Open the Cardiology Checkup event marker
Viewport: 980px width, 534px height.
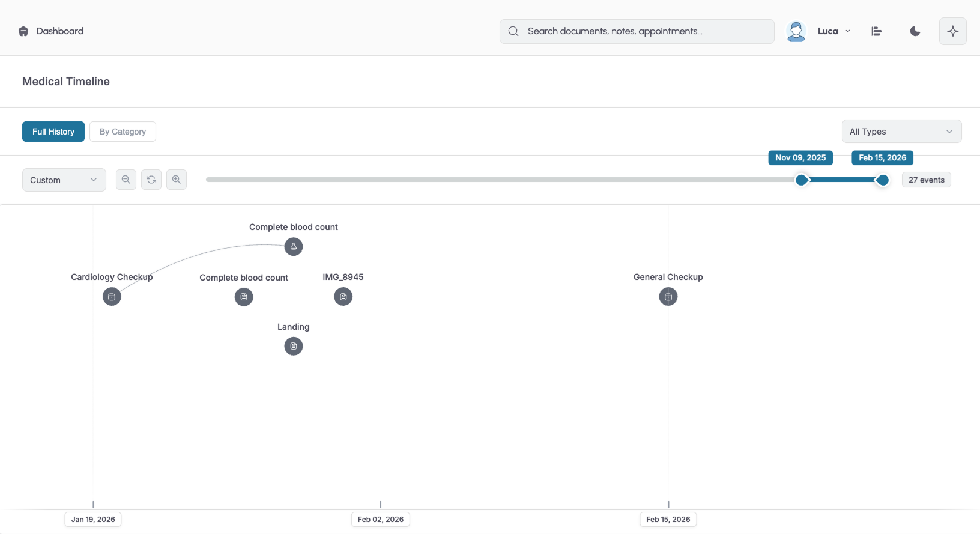click(x=112, y=297)
